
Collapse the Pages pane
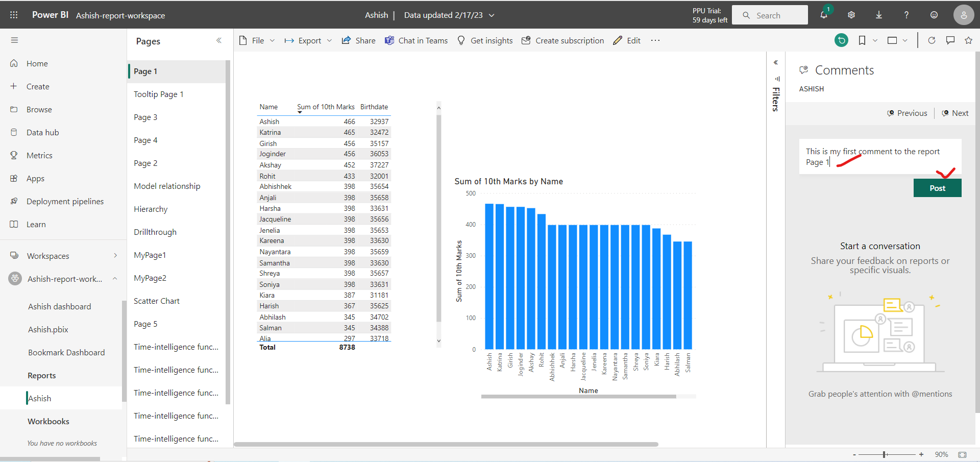pos(219,40)
